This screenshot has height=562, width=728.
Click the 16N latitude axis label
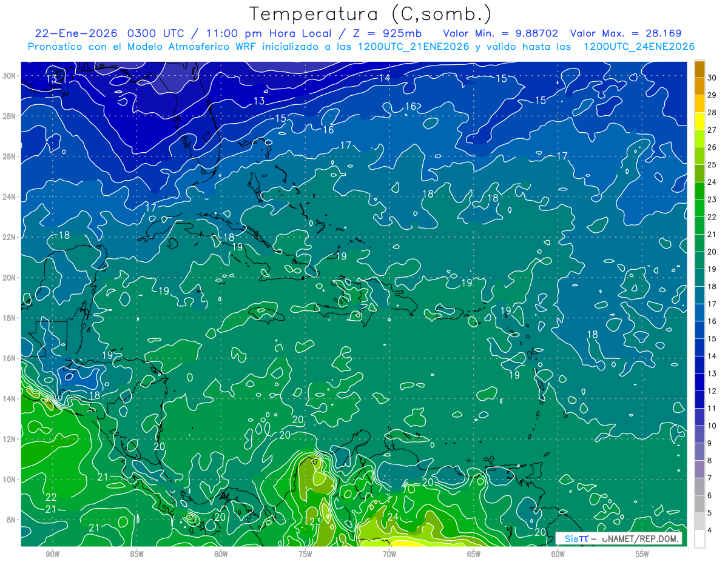10,358
